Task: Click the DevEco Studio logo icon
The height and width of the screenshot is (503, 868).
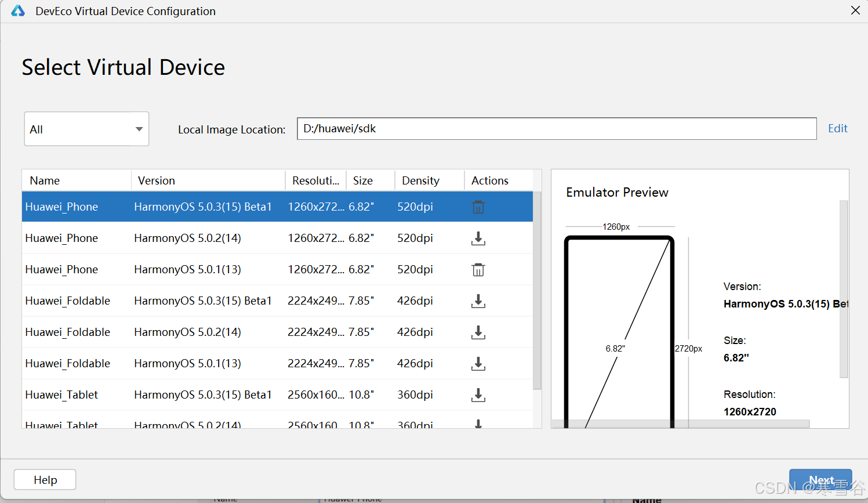Action: (18, 11)
